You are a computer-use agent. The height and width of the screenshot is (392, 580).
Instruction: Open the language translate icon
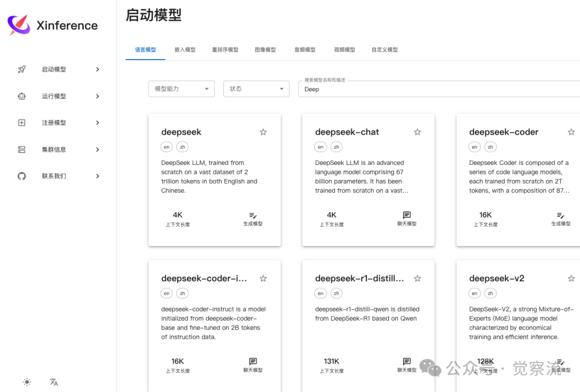54,382
